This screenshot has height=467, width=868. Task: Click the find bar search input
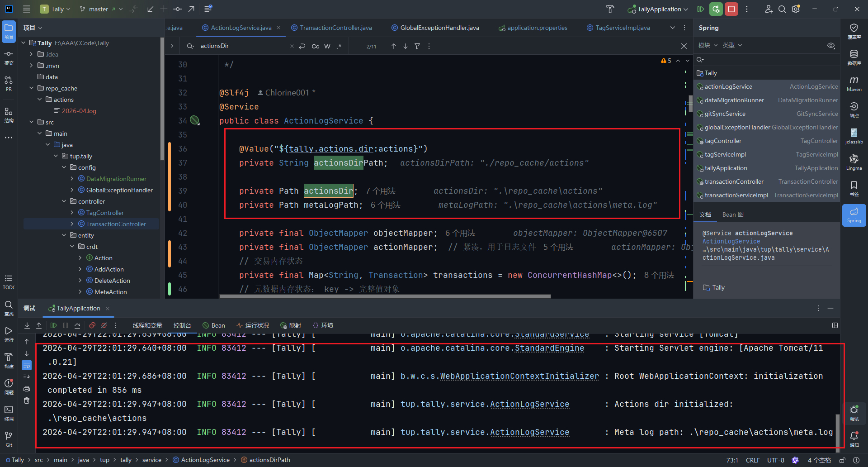pos(243,46)
